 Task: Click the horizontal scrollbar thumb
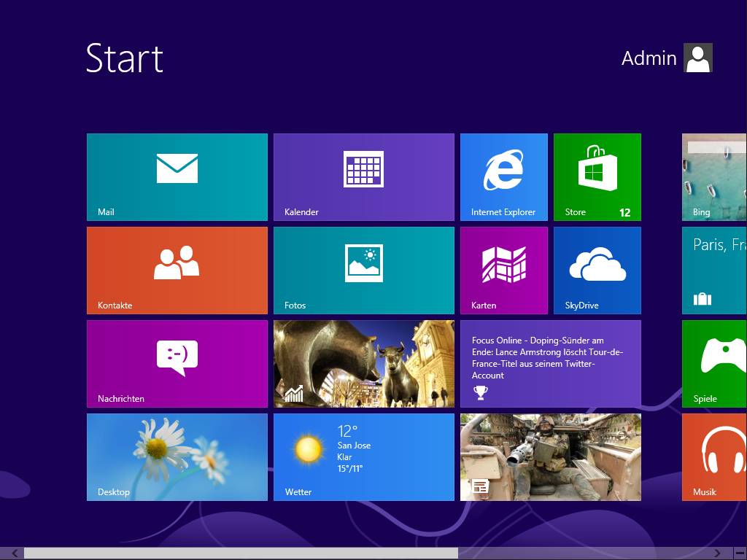(x=241, y=553)
